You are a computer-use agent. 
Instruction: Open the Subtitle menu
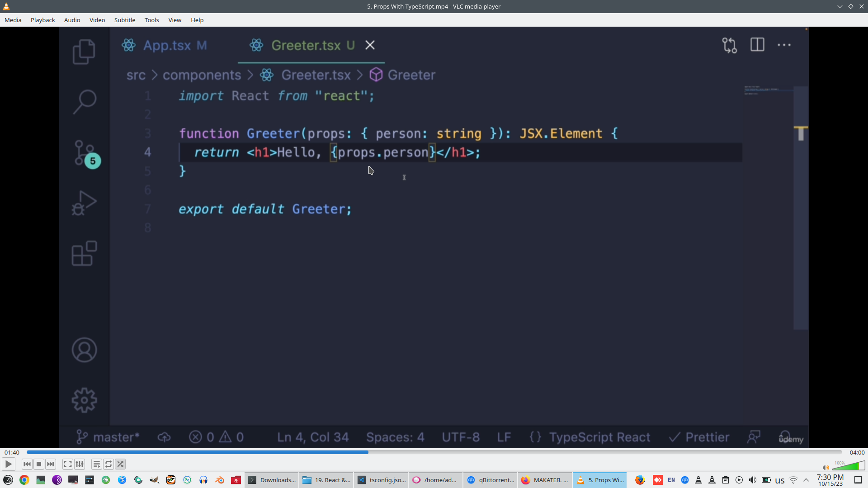(x=125, y=20)
